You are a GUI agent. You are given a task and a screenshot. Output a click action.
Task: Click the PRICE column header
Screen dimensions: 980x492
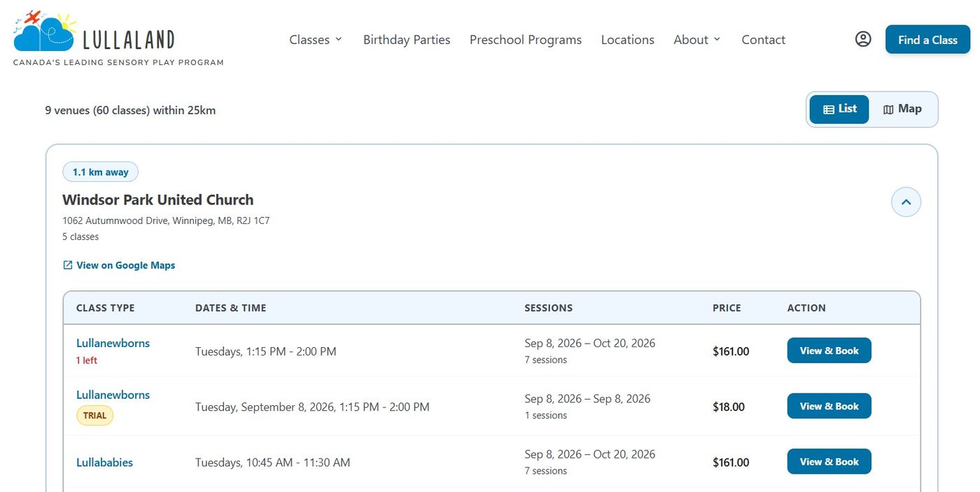coord(727,308)
